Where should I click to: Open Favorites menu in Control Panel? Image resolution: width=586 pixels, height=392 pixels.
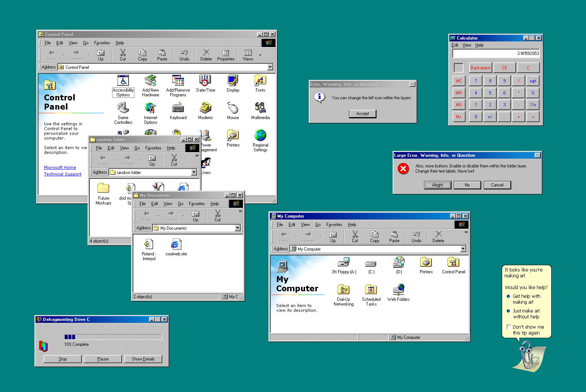click(102, 43)
